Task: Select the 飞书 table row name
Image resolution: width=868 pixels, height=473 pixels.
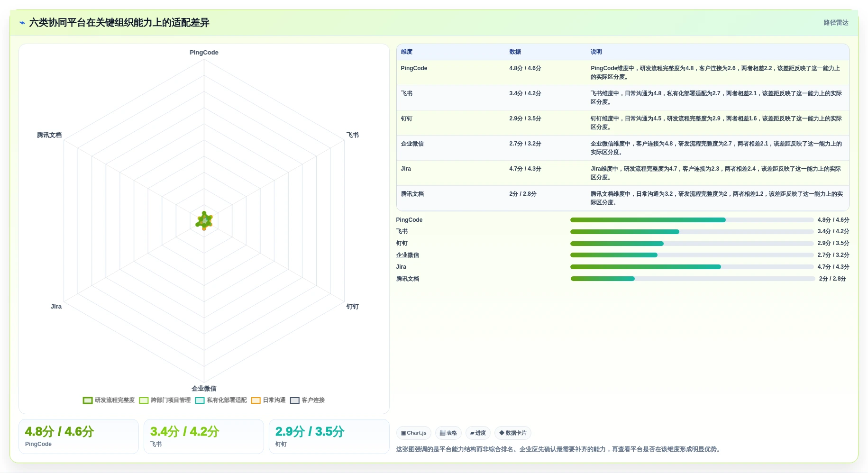Action: click(407, 93)
